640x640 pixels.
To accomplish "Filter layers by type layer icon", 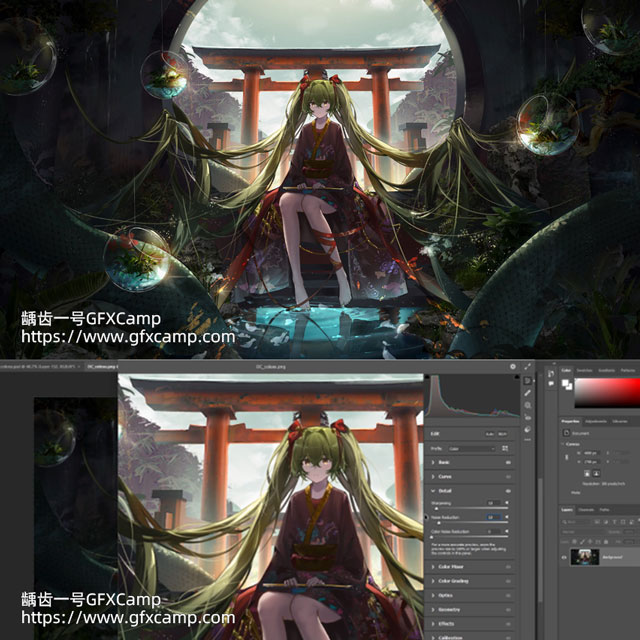I will click(614, 522).
